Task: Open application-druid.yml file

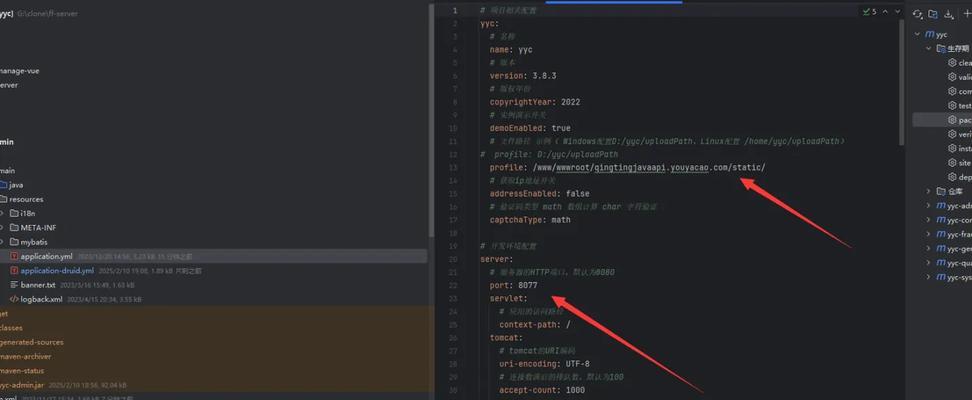Action: [56, 270]
